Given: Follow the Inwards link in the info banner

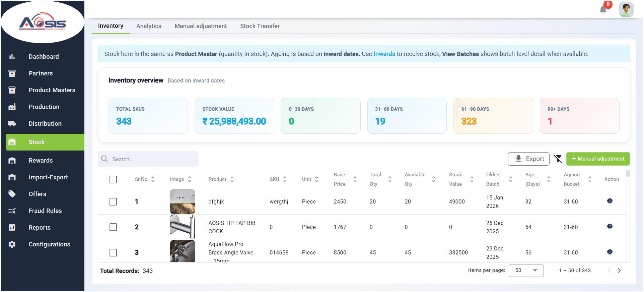Looking at the screenshot, I should pos(384,54).
